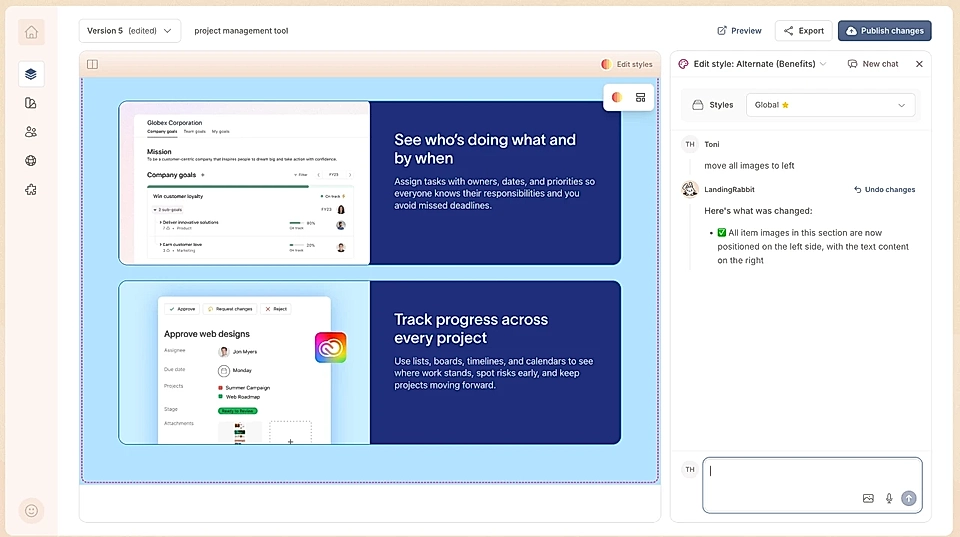Toggle the split panel layout icon
The width and height of the screenshot is (960, 537).
coord(92,64)
